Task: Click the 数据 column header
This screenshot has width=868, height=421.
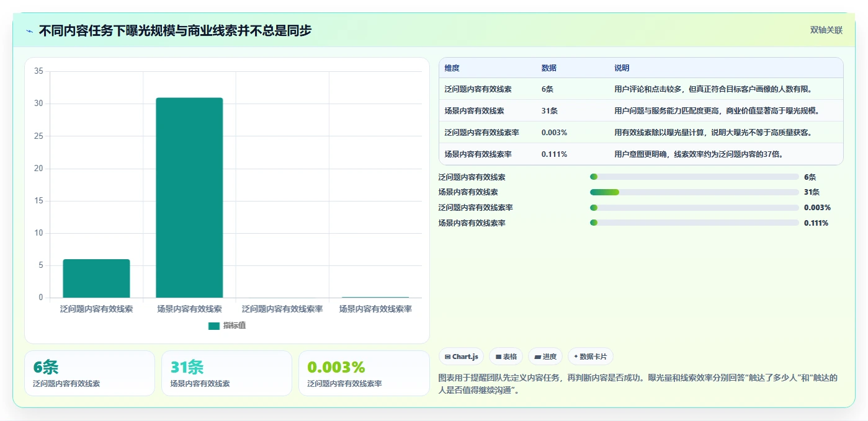Action: [x=549, y=68]
